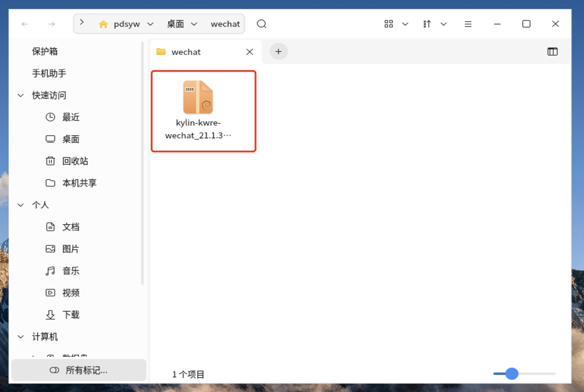Open 回收站 trash
Image resolution: width=584 pixels, height=392 pixels.
click(x=75, y=161)
